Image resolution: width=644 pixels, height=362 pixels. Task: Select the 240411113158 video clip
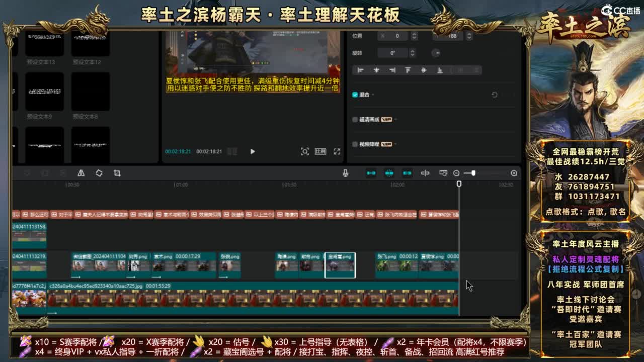[x=29, y=235]
